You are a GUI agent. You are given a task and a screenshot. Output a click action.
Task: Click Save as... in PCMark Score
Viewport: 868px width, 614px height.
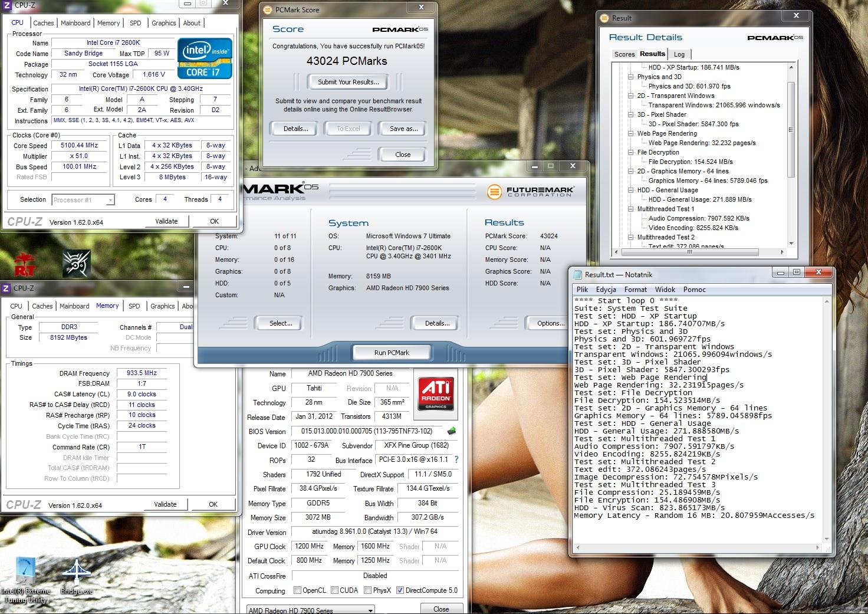click(404, 129)
